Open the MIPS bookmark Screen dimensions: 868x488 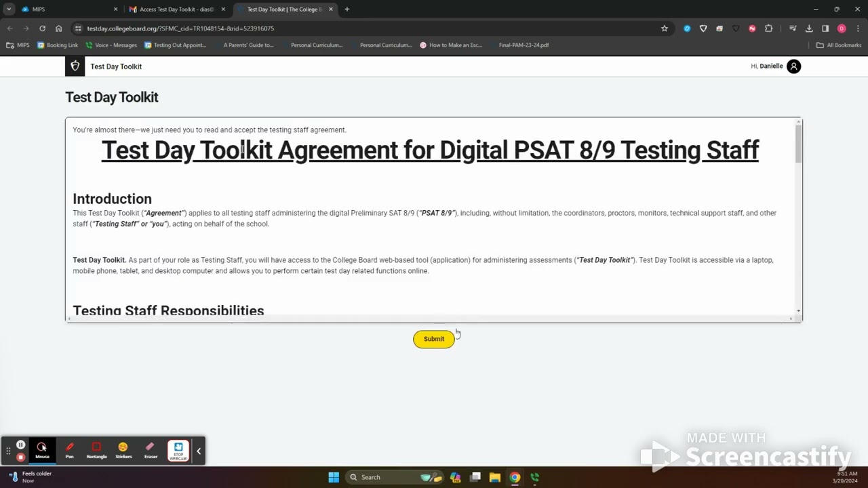point(18,45)
